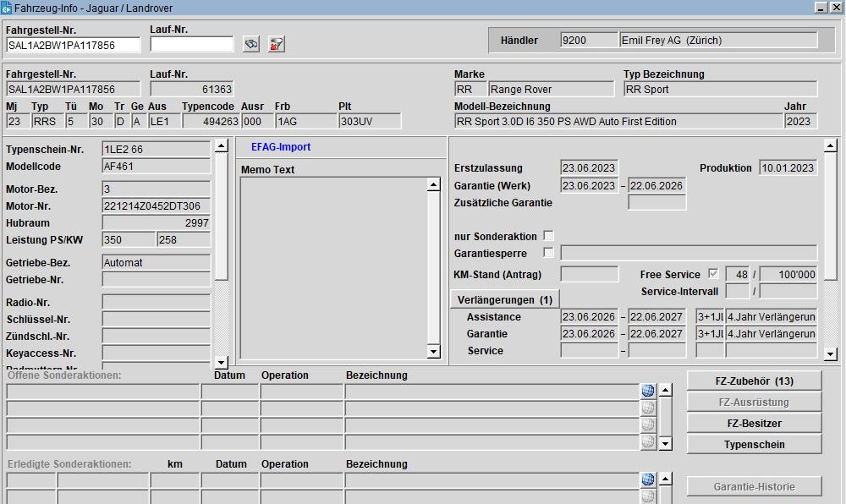The height and width of the screenshot is (504, 846).
Task: Click Assistance start date 23.06.2026
Action: click(589, 316)
